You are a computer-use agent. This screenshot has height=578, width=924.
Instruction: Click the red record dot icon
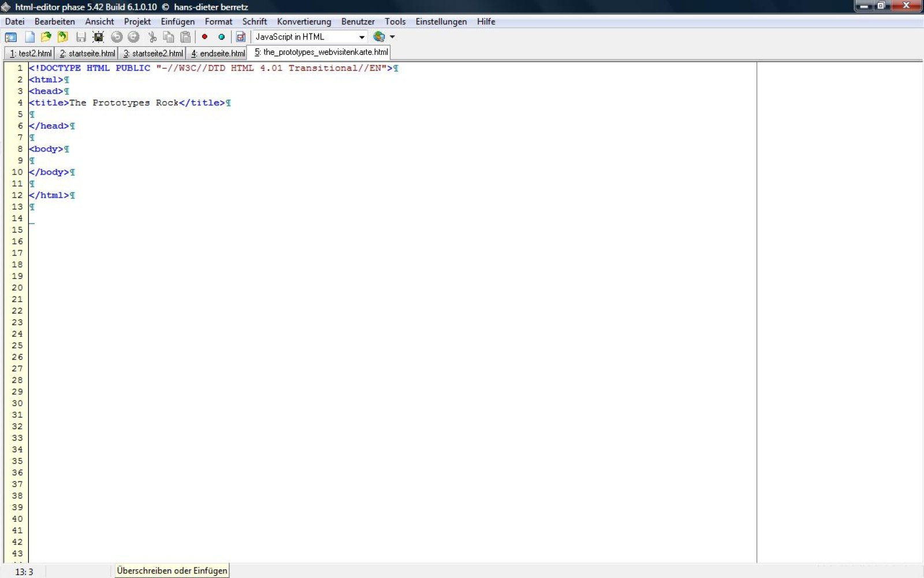coord(204,36)
